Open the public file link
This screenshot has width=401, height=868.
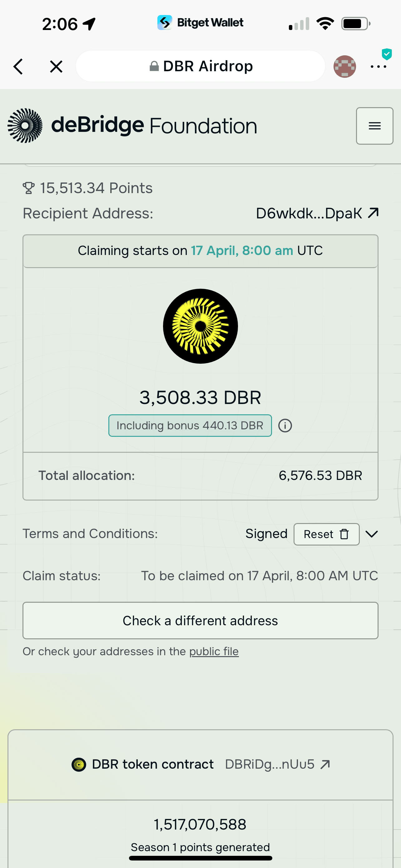(214, 651)
